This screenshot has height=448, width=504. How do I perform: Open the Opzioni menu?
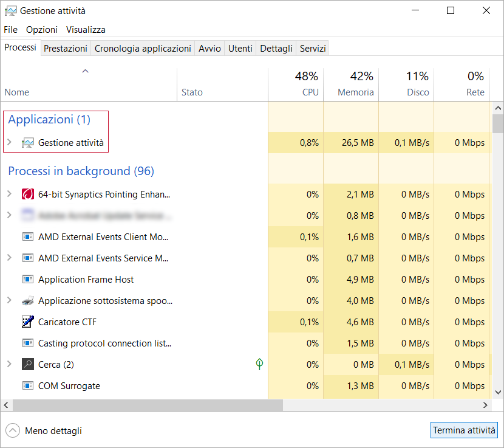click(42, 29)
